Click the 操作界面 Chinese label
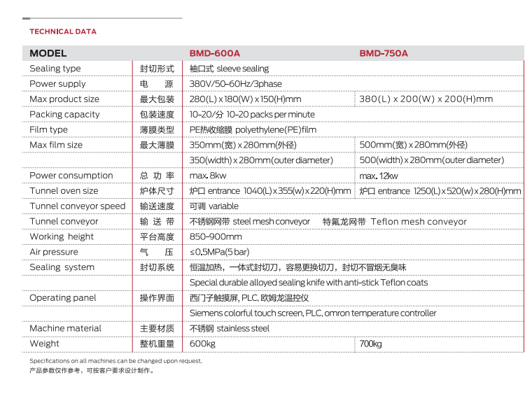Image resolution: width=532 pixels, height=396 pixels. [157, 298]
